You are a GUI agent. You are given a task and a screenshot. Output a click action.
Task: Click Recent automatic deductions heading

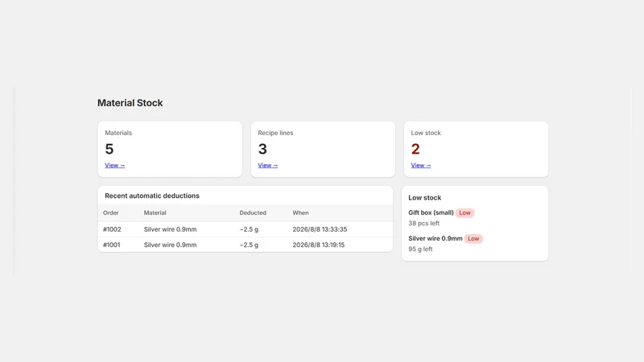152,195
